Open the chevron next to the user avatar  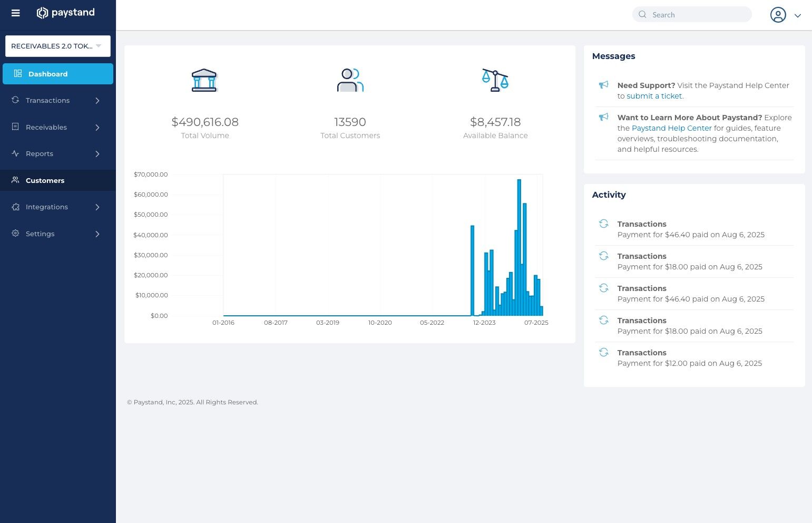tap(798, 15)
